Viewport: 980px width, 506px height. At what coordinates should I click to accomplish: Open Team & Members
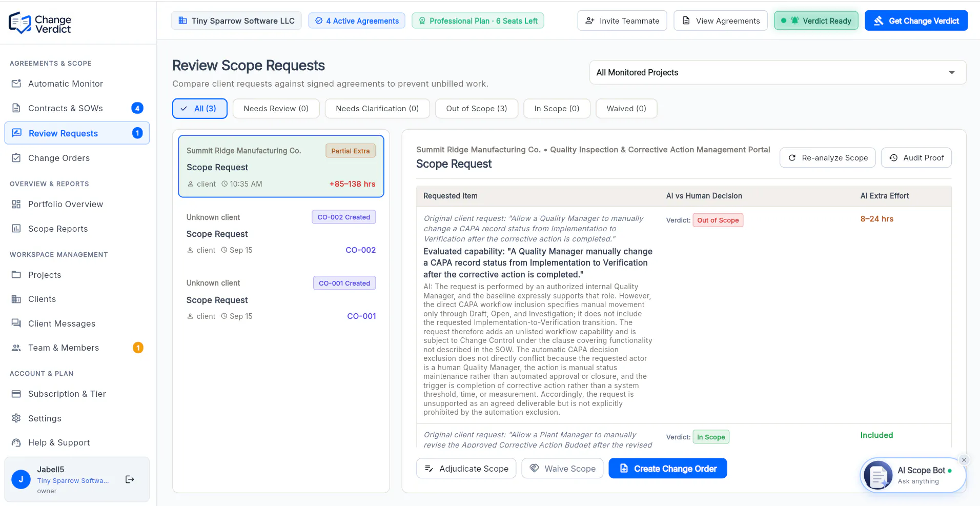[x=77, y=348]
